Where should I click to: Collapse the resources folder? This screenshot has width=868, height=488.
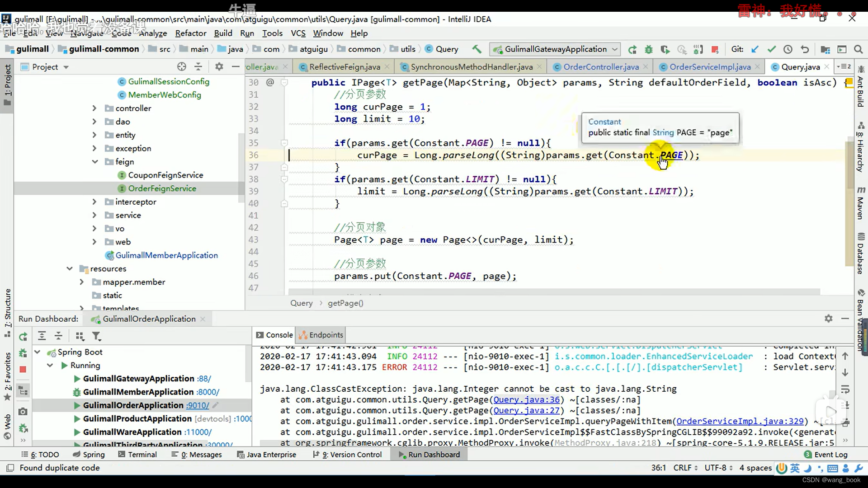69,269
